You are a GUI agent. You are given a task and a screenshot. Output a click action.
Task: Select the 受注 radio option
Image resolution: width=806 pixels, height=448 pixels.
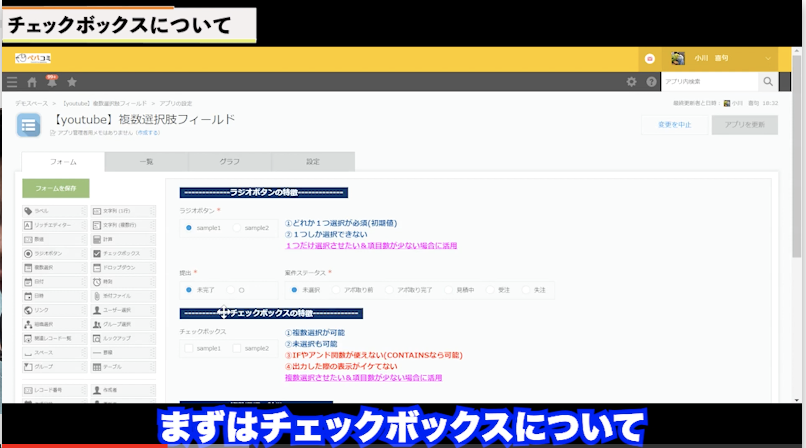[490, 289]
